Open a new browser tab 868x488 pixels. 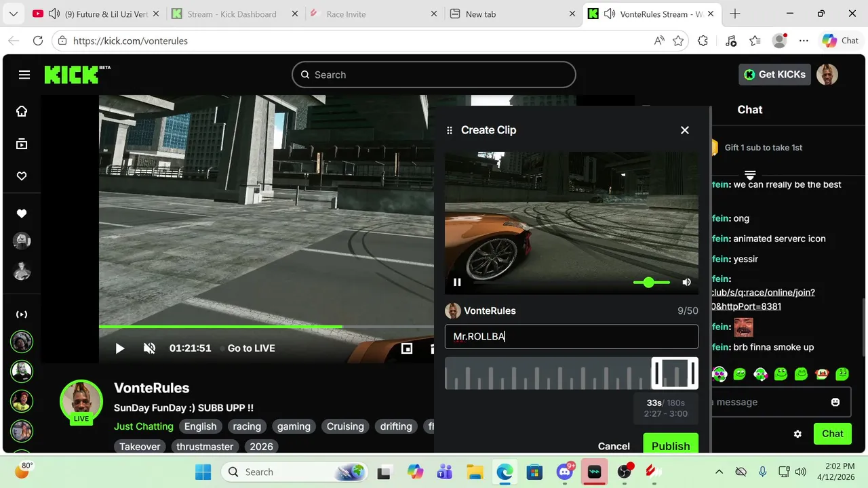point(735,14)
